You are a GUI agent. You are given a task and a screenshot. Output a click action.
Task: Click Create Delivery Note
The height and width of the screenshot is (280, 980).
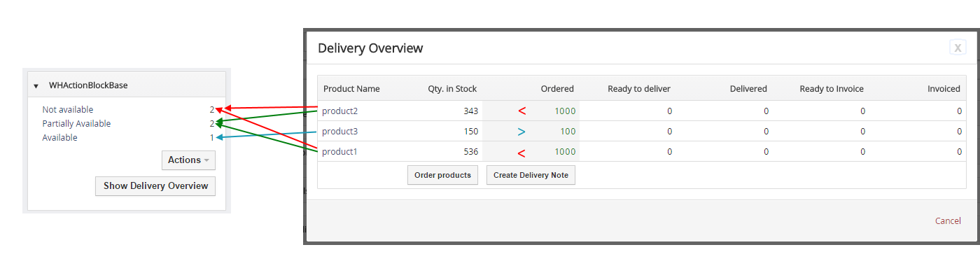point(531,175)
